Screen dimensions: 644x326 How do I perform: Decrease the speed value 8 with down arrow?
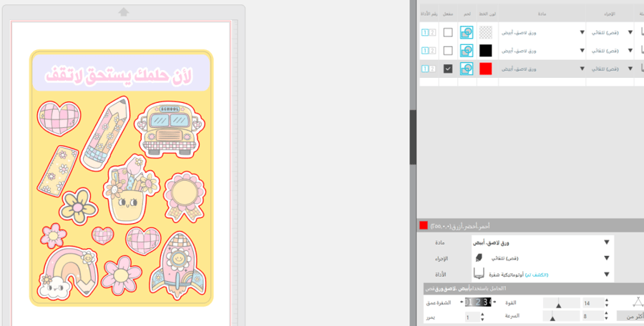[607, 319]
